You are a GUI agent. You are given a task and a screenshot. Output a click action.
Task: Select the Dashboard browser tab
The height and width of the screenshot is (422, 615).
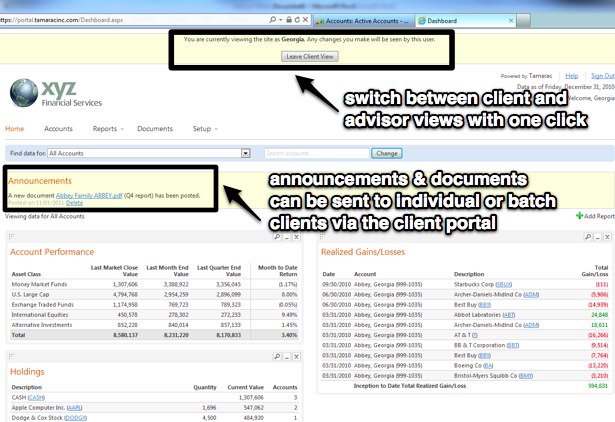465,21
